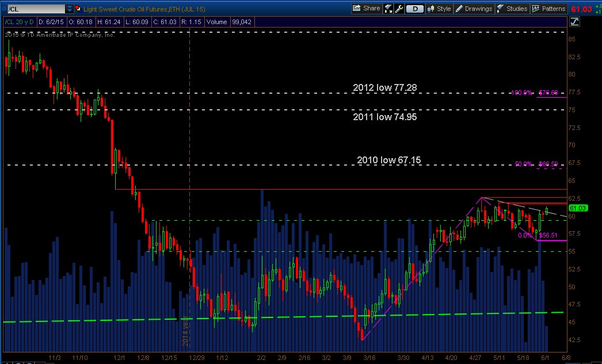Image resolution: width=602 pixels, height=364 pixels.
Task: Click the Light Sweet Crude Oil Futures title
Action: (x=144, y=9)
